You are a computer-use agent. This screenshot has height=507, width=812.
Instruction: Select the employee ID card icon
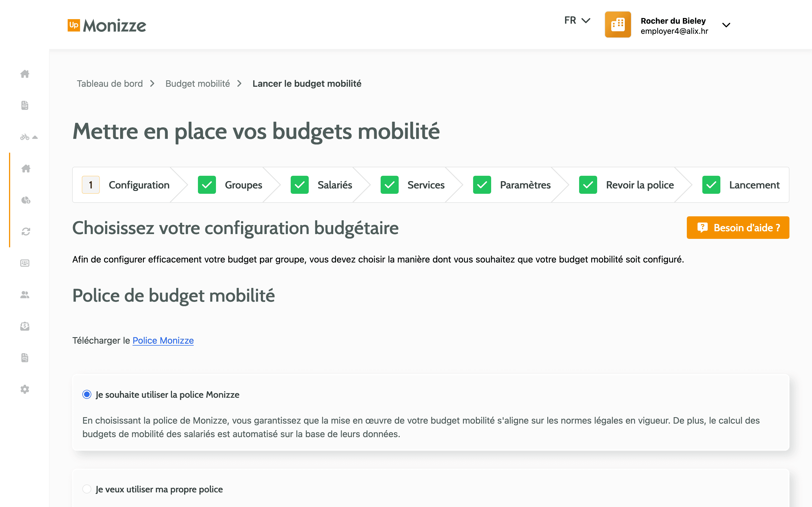25,263
